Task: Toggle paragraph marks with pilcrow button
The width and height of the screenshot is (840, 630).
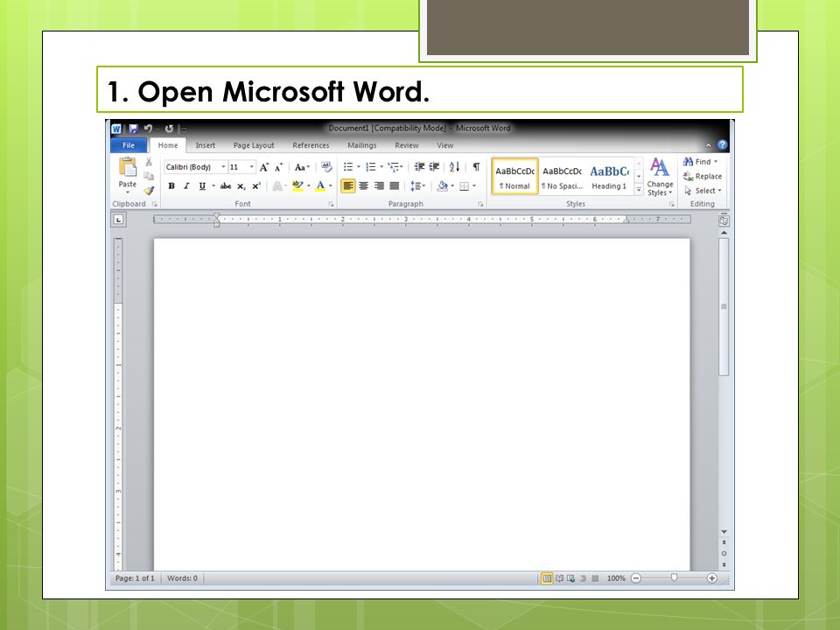Action: point(476,167)
